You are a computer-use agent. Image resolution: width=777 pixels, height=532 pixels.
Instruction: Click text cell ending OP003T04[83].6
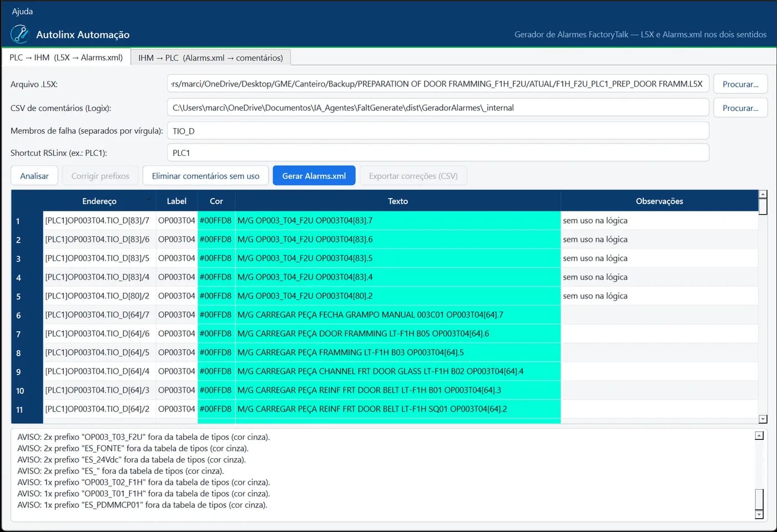[398, 239]
